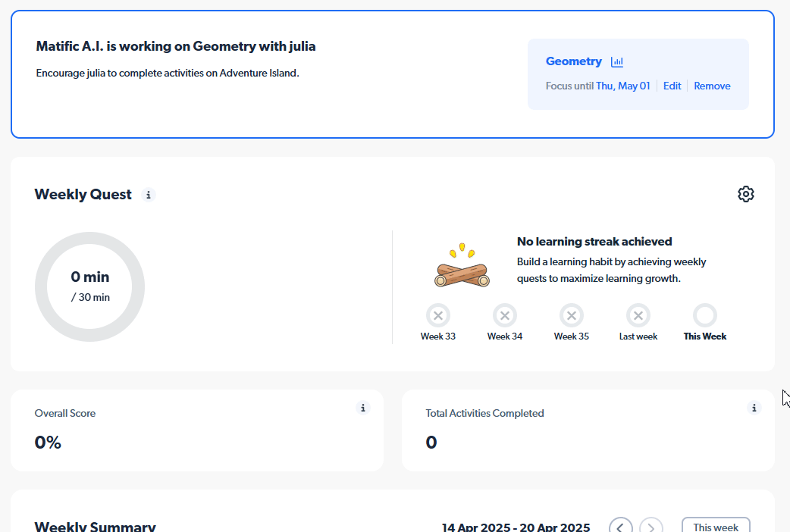Edit the Geometry focus

(672, 86)
